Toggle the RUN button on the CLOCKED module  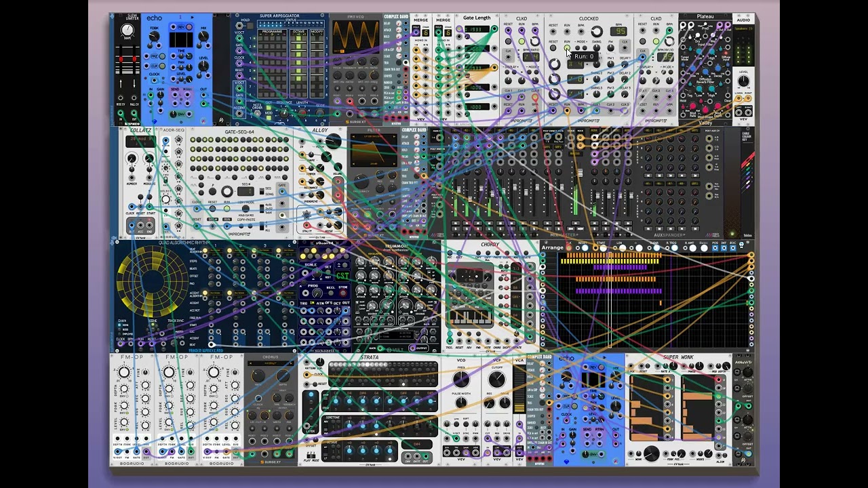coord(568,49)
